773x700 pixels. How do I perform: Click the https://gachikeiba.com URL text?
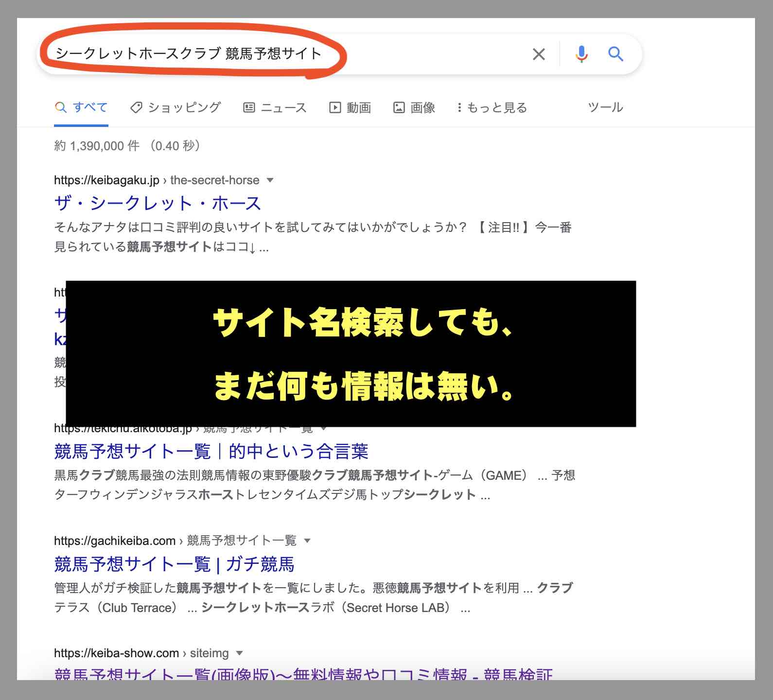point(115,541)
